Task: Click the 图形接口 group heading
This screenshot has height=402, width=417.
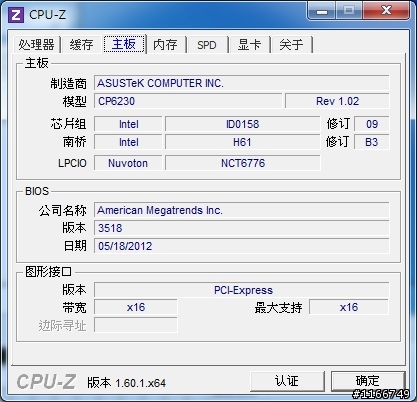Action: pyautogui.click(x=48, y=272)
